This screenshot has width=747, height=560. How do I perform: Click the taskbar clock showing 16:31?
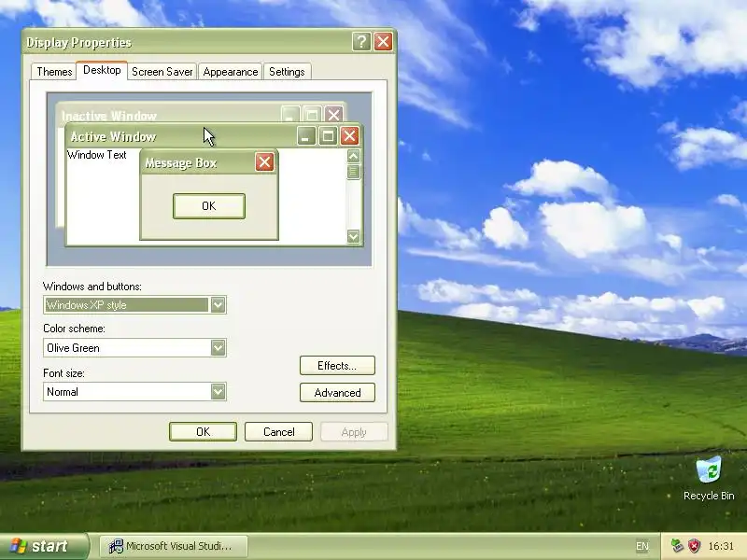(x=721, y=546)
